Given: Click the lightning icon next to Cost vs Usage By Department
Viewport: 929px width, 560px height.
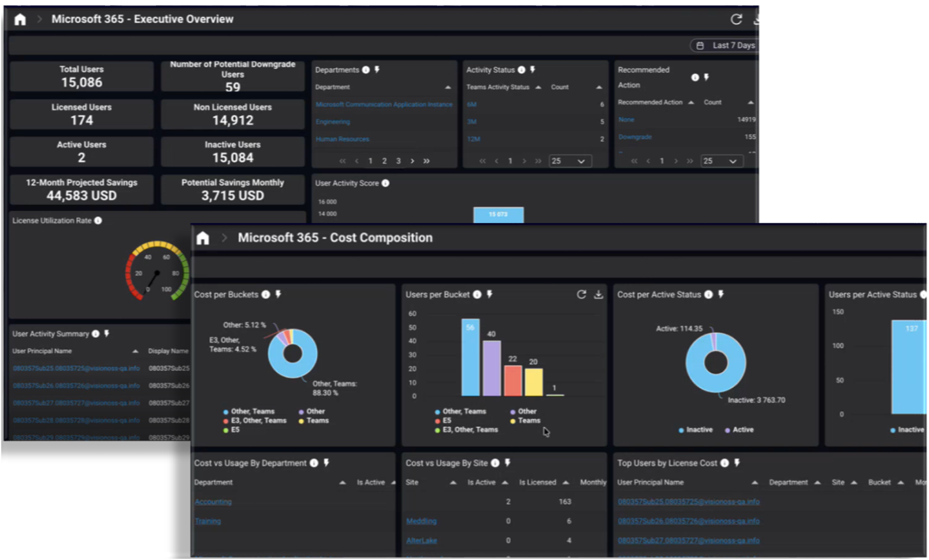Looking at the screenshot, I should [x=326, y=463].
